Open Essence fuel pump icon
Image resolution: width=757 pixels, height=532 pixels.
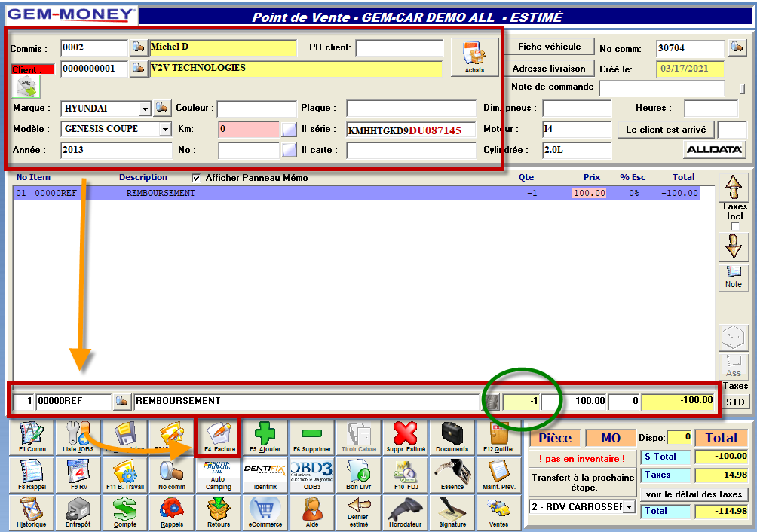452,474
